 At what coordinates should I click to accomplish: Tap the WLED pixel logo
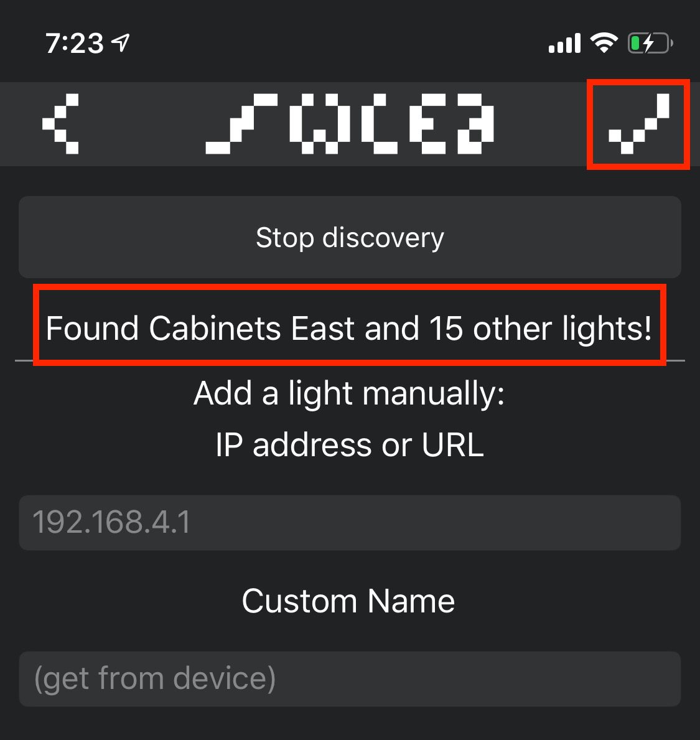click(x=350, y=124)
